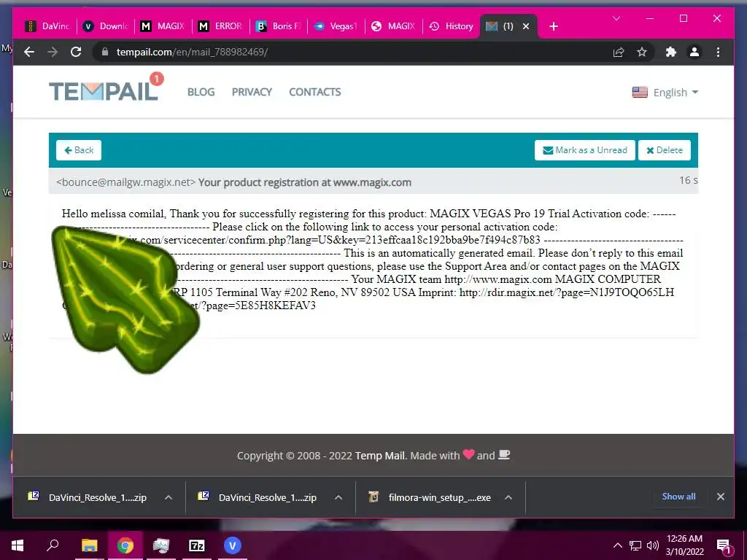Open the Extensions puzzle icon
The width and height of the screenshot is (747, 560).
pyautogui.click(x=671, y=52)
